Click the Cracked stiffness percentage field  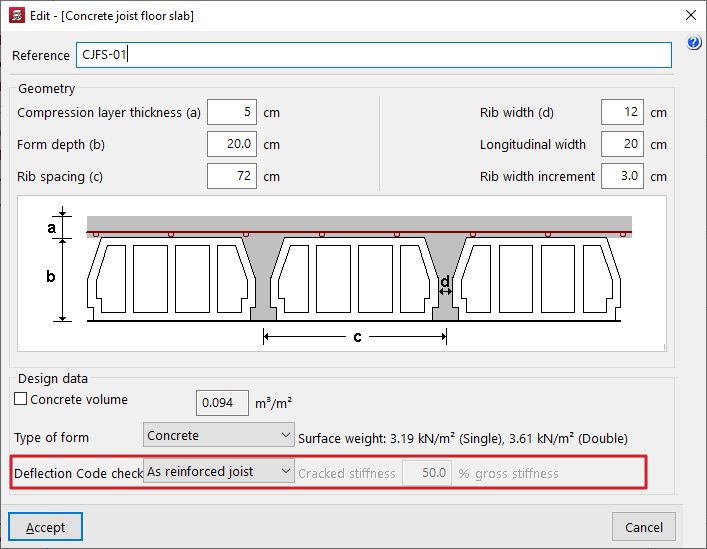pyautogui.click(x=428, y=473)
